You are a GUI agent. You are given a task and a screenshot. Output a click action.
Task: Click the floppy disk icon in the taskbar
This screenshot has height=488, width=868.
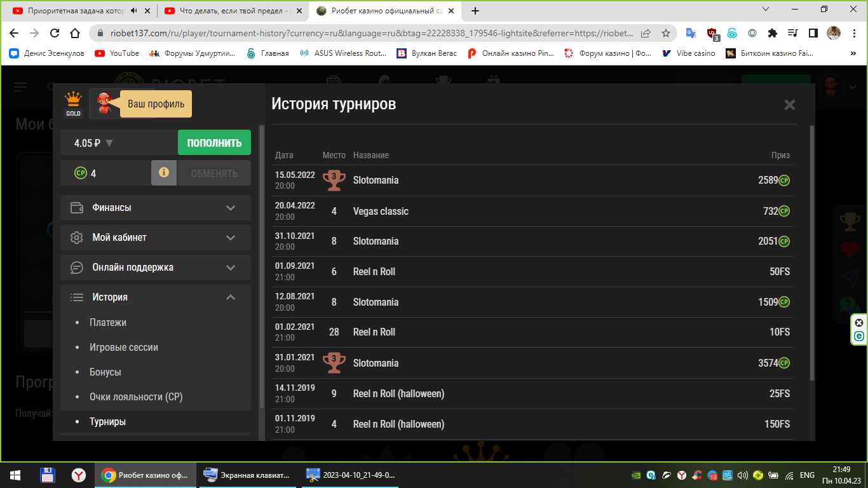click(47, 475)
